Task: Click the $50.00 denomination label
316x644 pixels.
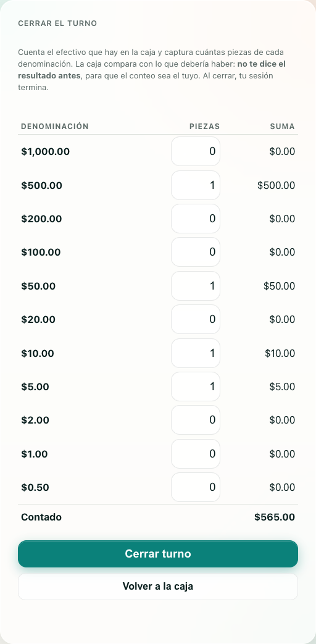Action: point(38,286)
